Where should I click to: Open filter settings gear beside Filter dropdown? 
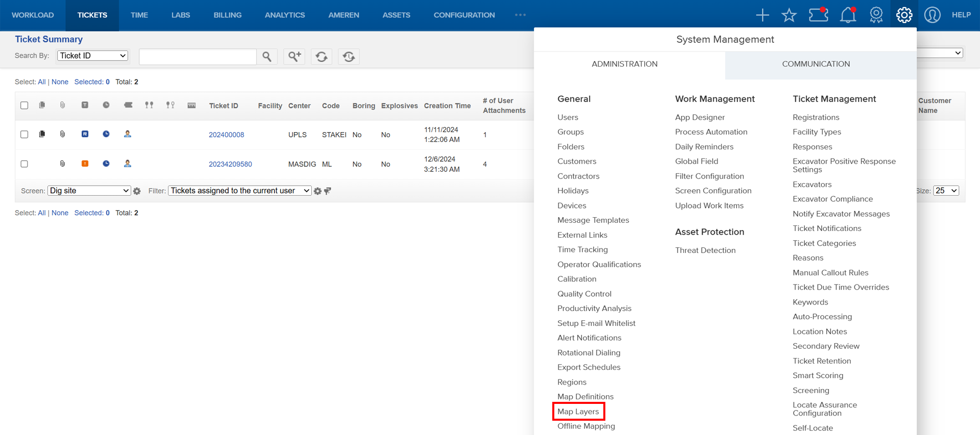click(x=317, y=191)
